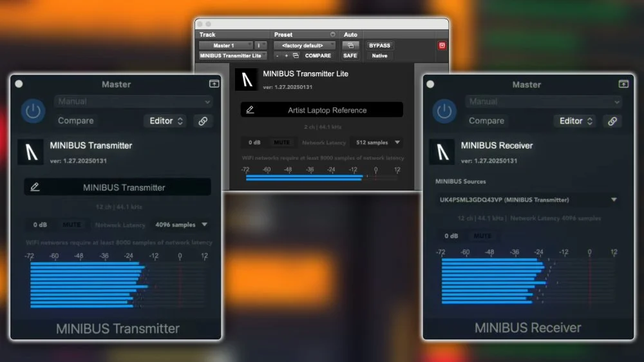Screen dimensions: 644x362
Task: Open the Master 1 track selector
Action: (x=226, y=46)
